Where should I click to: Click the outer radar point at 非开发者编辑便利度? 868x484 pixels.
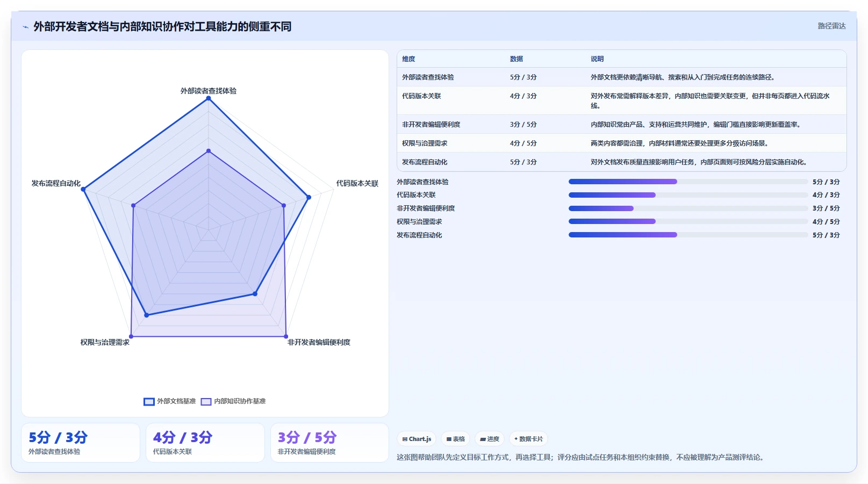tap(286, 337)
